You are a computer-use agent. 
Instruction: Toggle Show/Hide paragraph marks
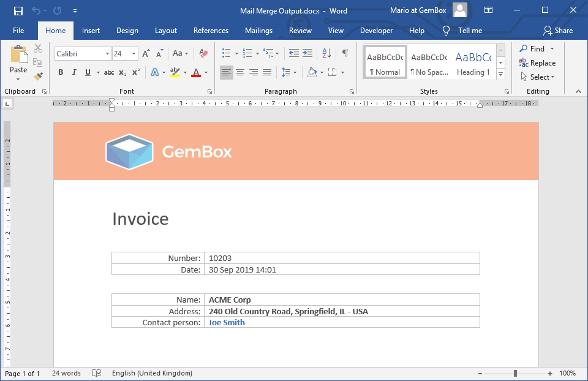point(345,54)
